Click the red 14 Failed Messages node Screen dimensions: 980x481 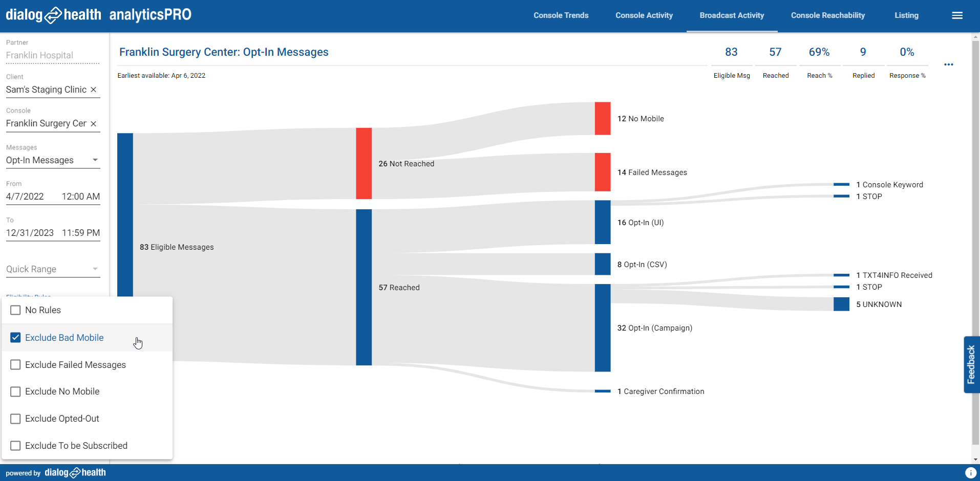pos(602,172)
